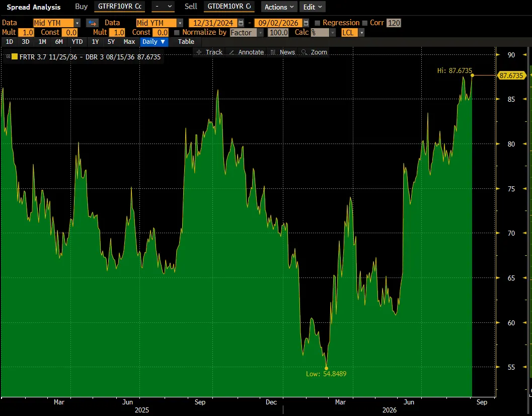Switch to the Table view
532x416 pixels.
(186, 42)
